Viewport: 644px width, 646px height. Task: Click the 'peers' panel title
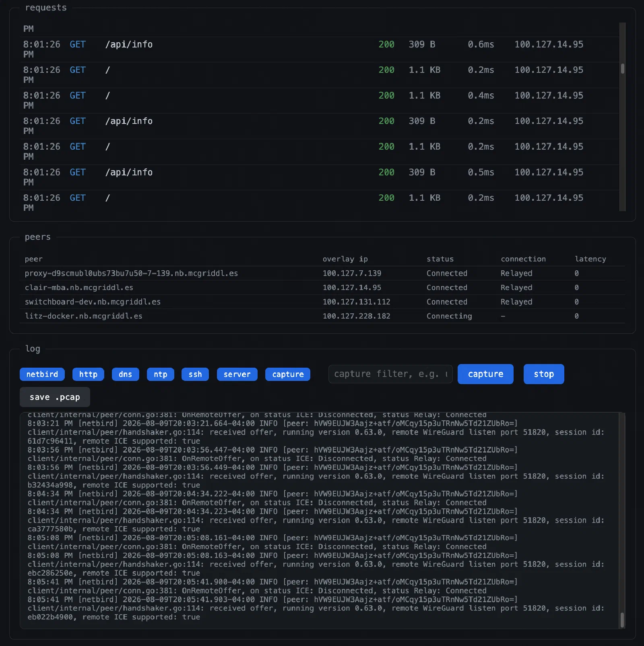point(38,237)
